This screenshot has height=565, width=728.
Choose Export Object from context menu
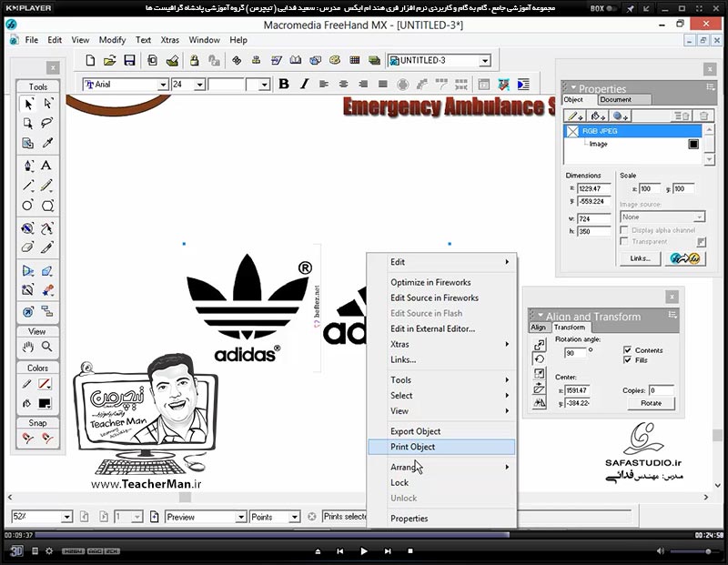tap(441, 431)
